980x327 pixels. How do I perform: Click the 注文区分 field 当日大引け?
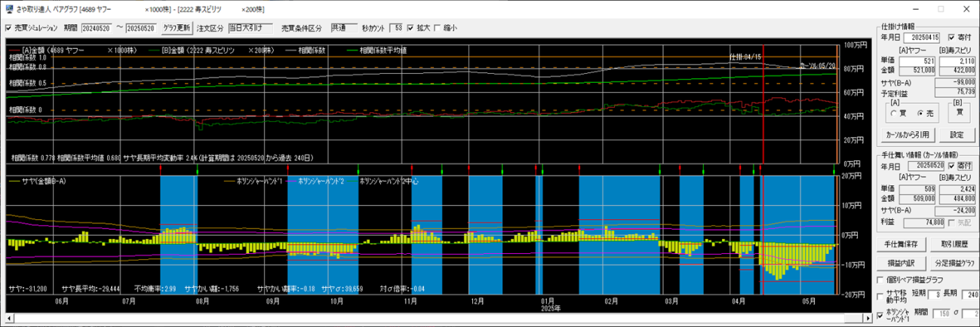250,28
